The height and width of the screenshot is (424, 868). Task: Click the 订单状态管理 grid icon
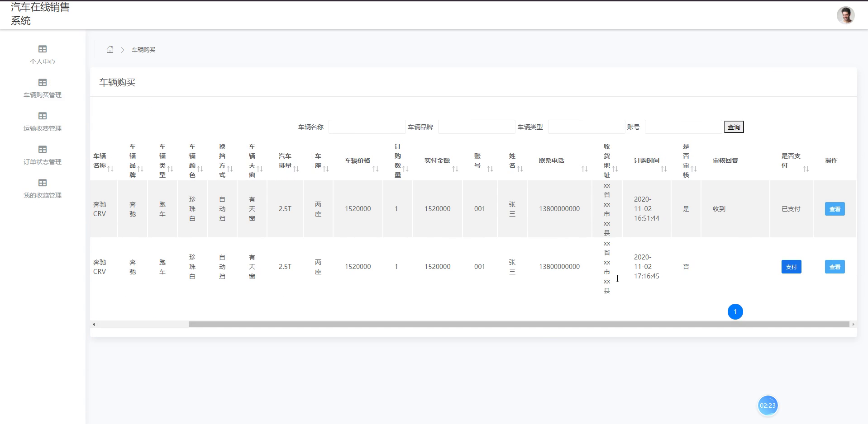(43, 149)
